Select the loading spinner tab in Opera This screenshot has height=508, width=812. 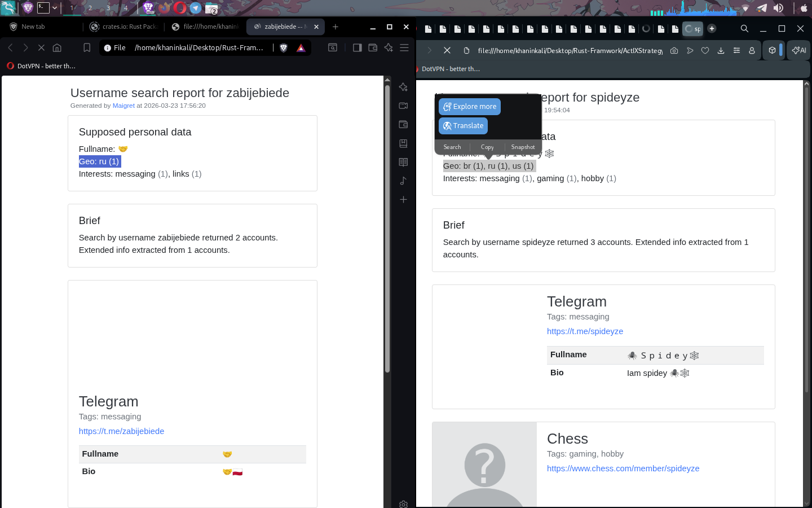pos(646,29)
